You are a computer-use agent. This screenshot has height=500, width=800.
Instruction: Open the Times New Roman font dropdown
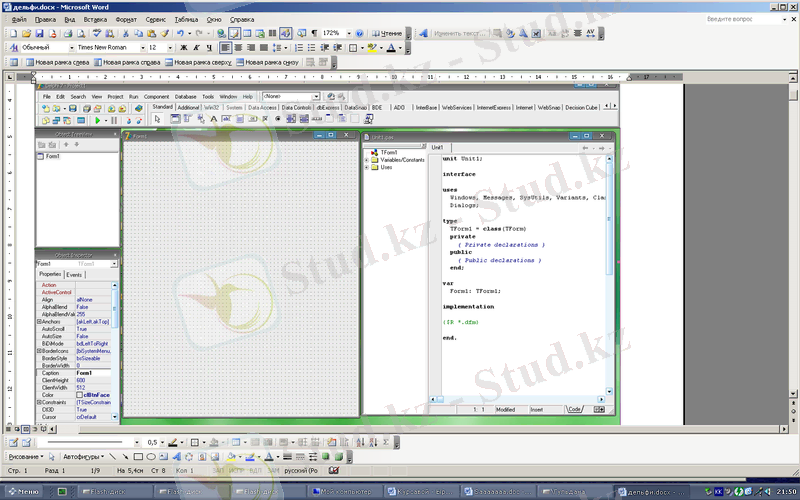[x=108, y=47]
